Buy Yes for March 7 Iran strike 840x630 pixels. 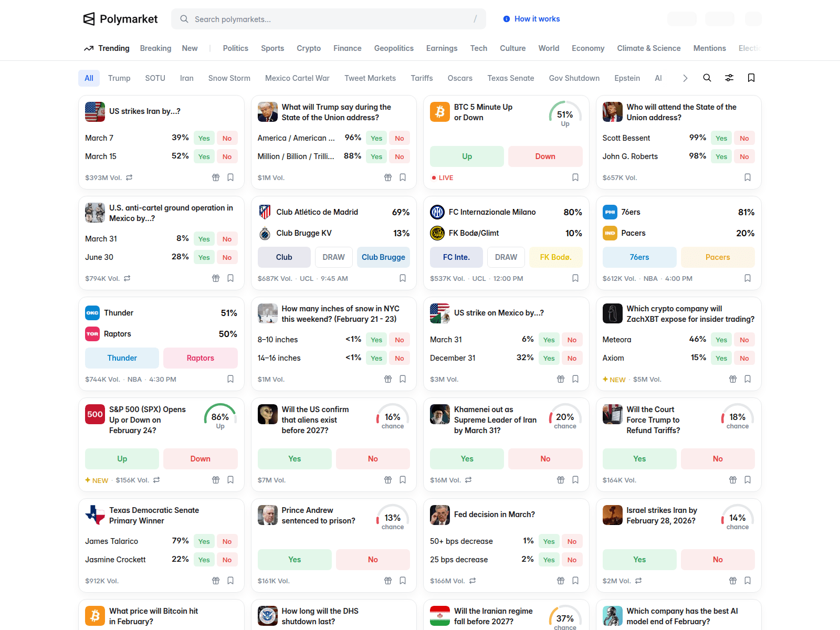tap(204, 138)
